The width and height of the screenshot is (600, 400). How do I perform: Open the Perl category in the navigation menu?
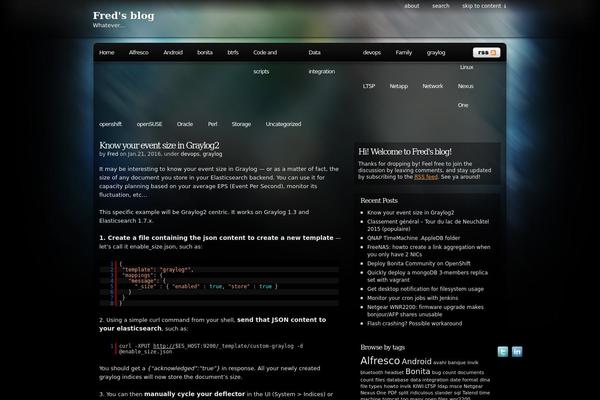212,124
